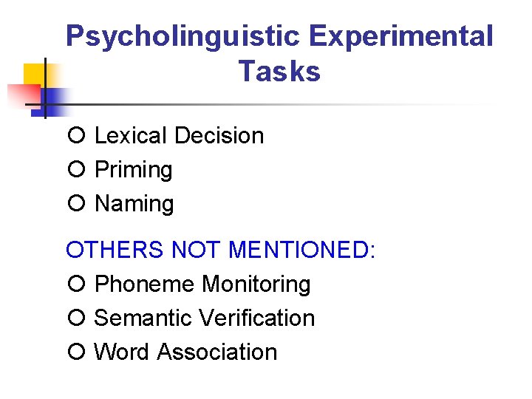The image size is (532, 399).
Task: Select the Naming text item
Action: (134, 204)
